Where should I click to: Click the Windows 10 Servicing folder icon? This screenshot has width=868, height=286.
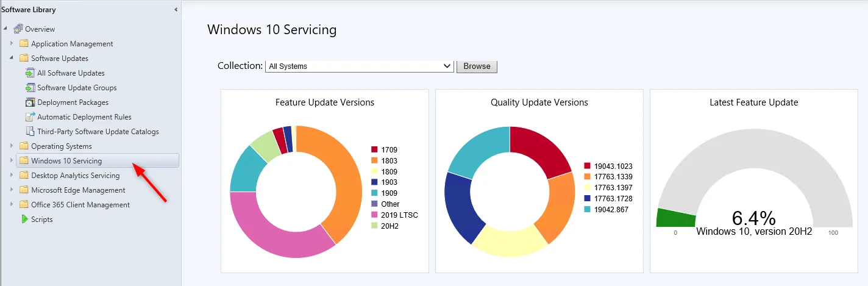[x=24, y=161]
